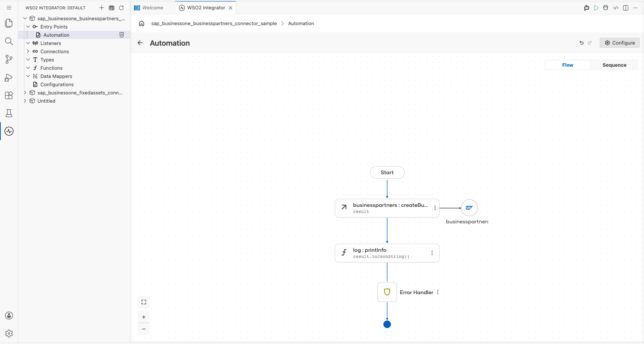The image size is (644, 344).
Task: Expand the sap_businessone_fixedassets project
Action: click(x=25, y=93)
